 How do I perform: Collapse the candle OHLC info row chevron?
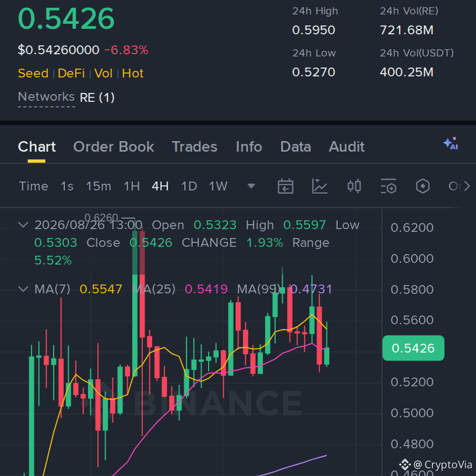tap(23, 225)
